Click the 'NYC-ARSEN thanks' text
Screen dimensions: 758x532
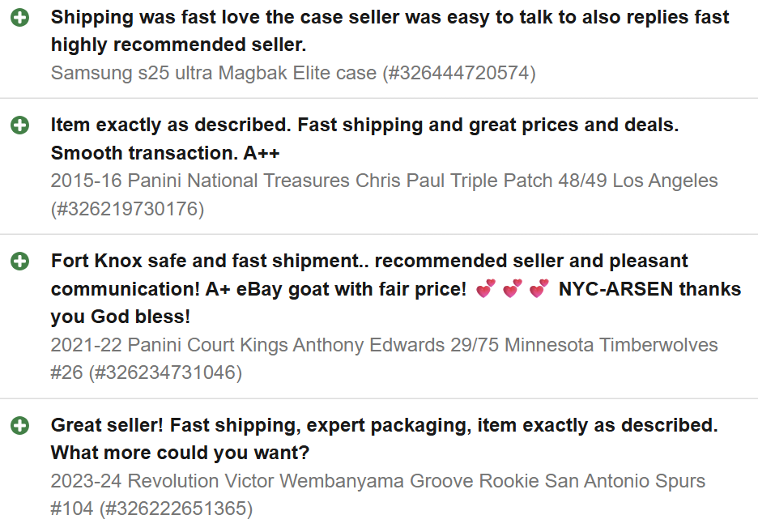[x=649, y=289]
